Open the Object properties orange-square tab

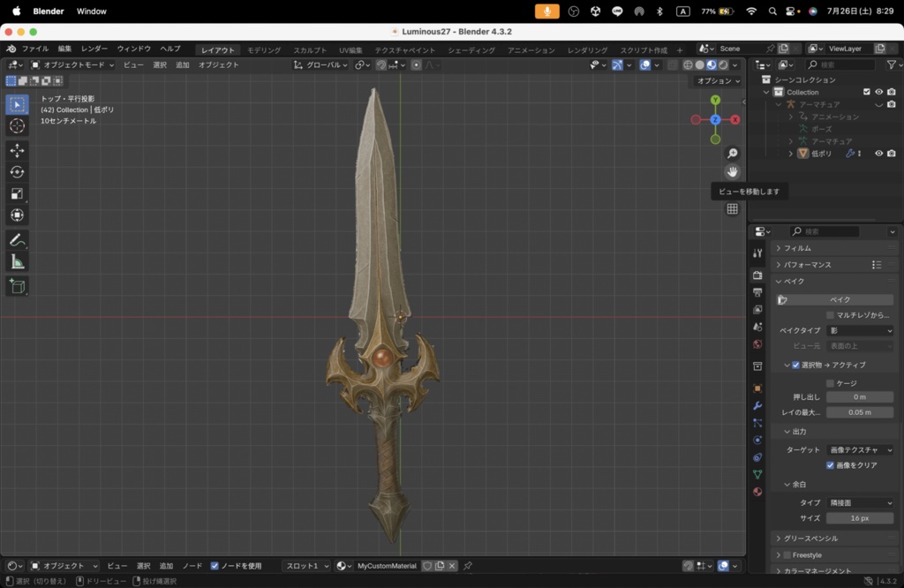point(757,388)
